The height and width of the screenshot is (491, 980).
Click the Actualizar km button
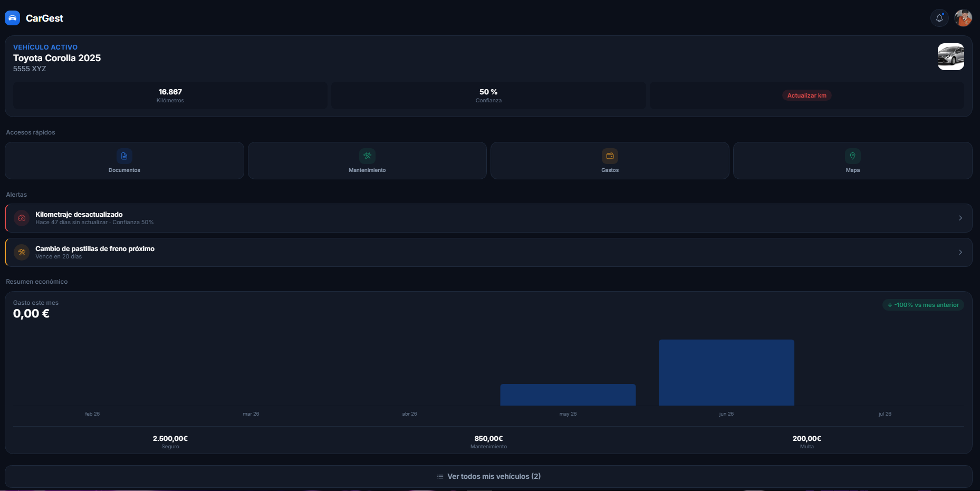click(x=806, y=95)
